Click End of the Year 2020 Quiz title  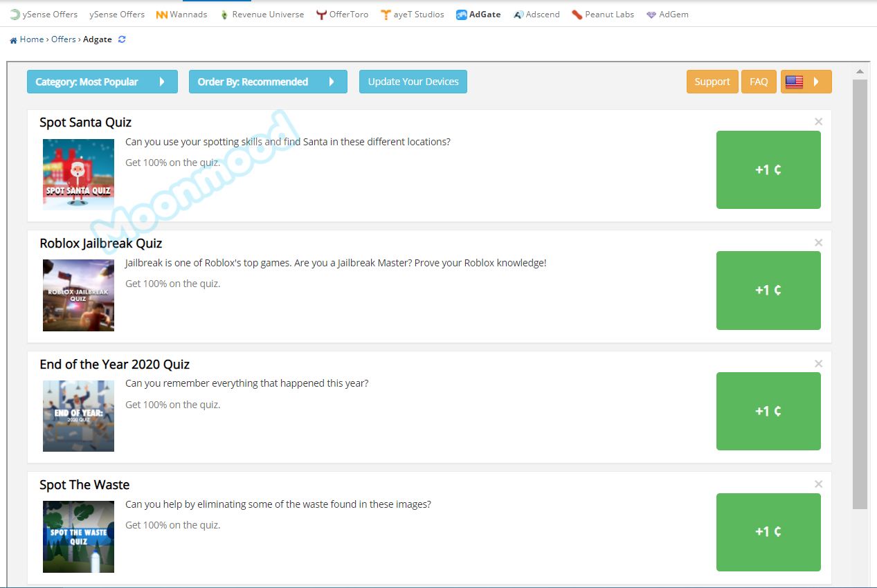(x=114, y=365)
